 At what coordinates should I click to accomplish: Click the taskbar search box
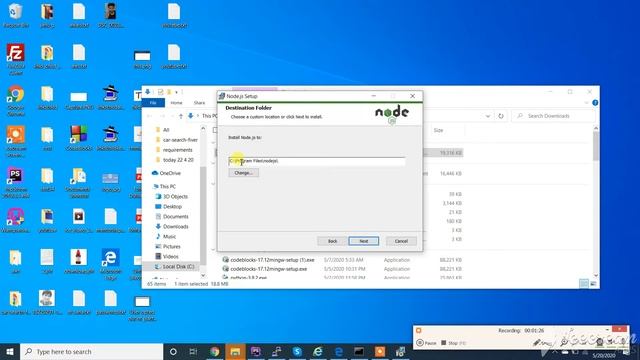tap(91, 351)
